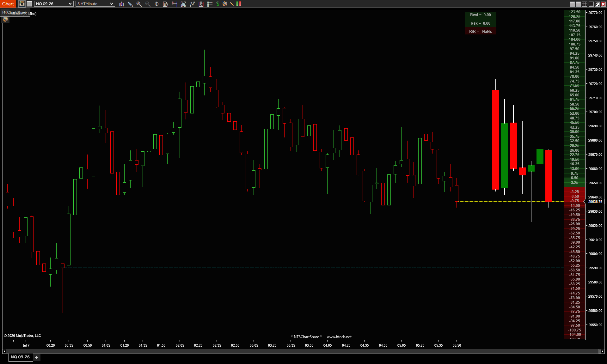
Task: Click the 123.50 value in tick ladder
Action: tap(574, 12)
